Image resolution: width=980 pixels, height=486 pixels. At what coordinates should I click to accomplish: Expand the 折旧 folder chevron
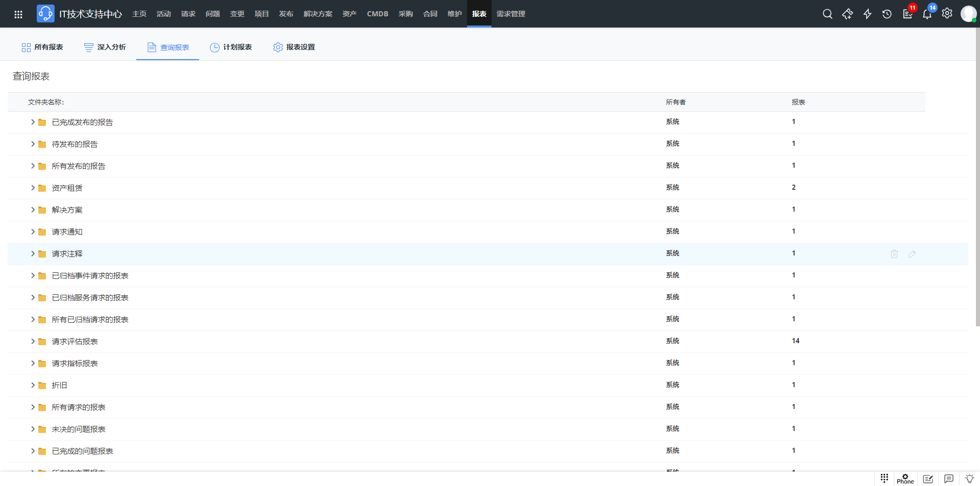coord(33,385)
